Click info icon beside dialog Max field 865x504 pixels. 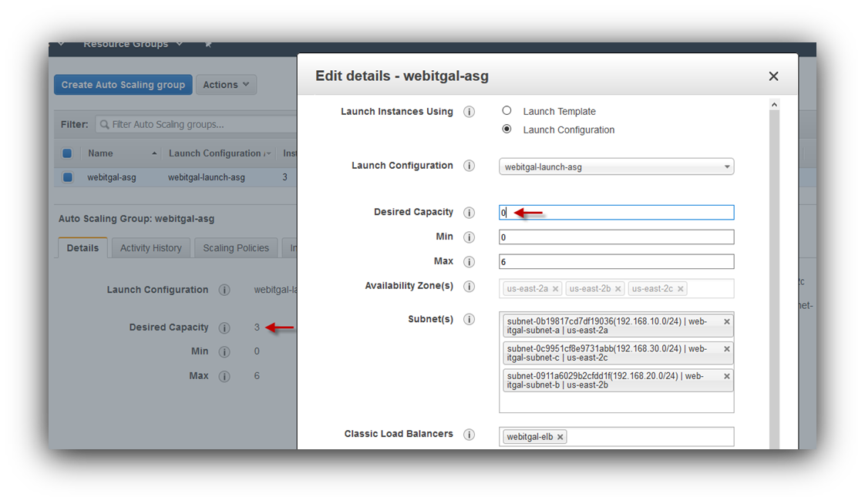click(x=469, y=261)
